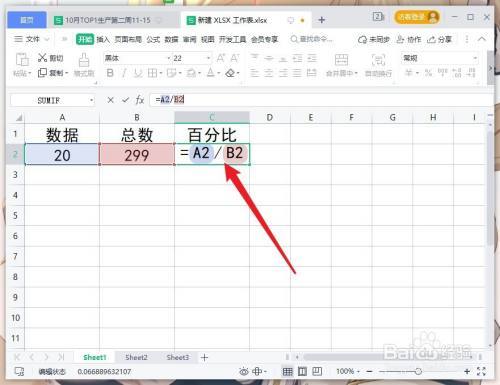
Task: Click the middle align icon
Action: [x=269, y=58]
